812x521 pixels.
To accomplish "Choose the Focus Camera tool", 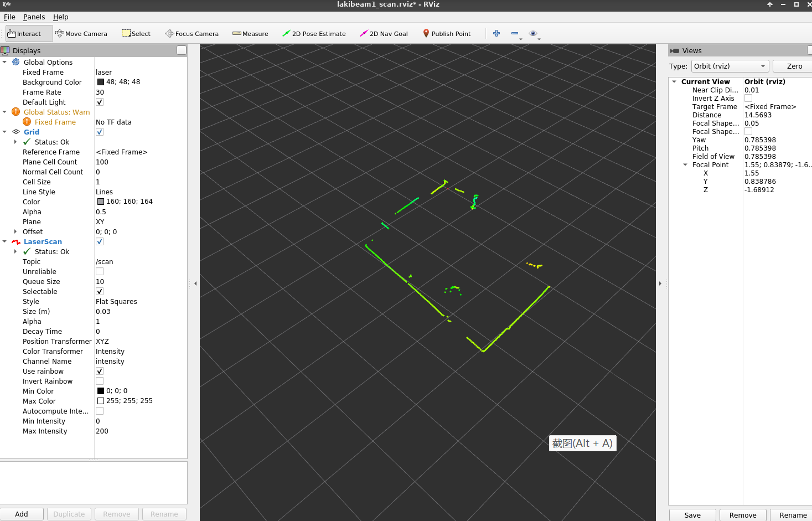I will pos(192,34).
